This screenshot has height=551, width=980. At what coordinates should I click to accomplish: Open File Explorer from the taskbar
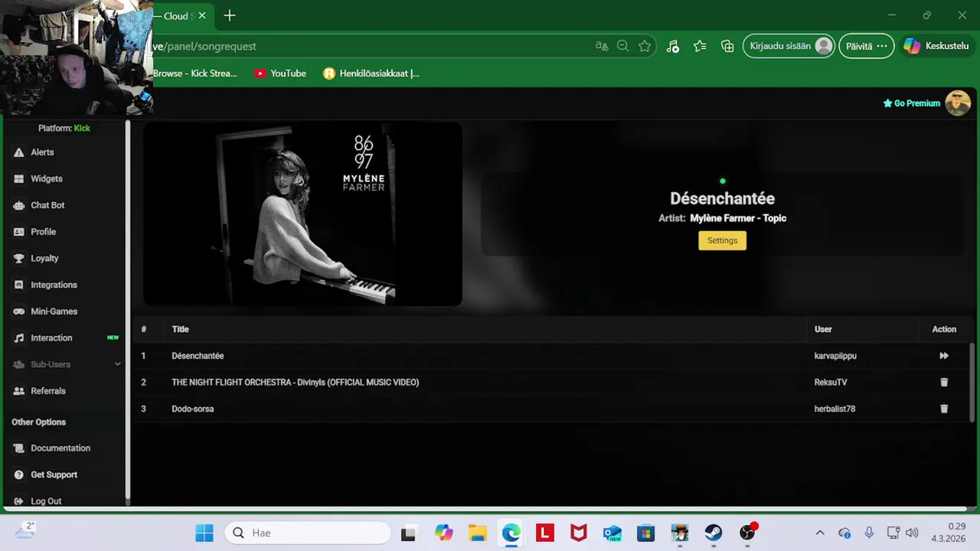coord(478,533)
